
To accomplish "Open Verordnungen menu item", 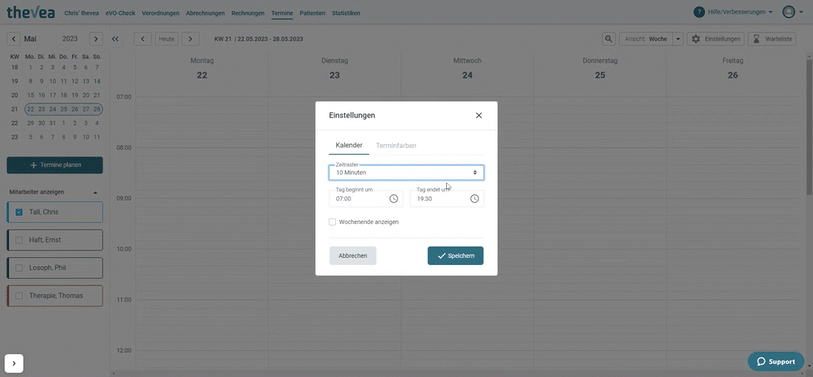I will 161,13.
